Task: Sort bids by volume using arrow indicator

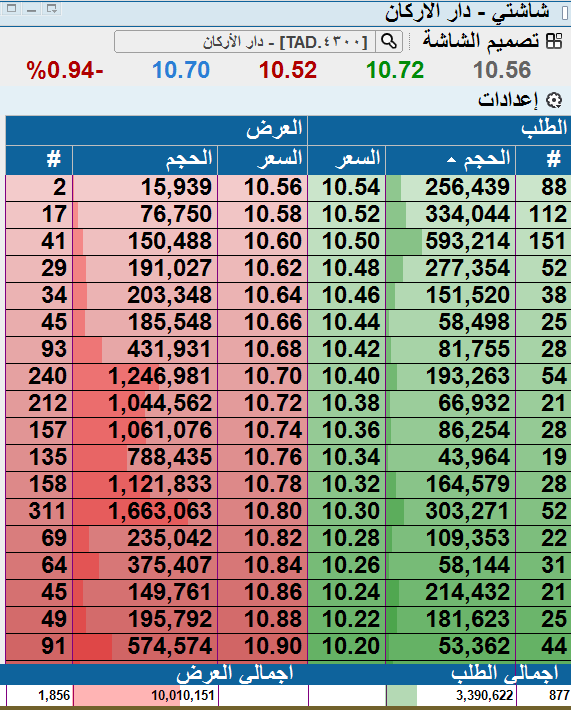Action: (x=451, y=159)
